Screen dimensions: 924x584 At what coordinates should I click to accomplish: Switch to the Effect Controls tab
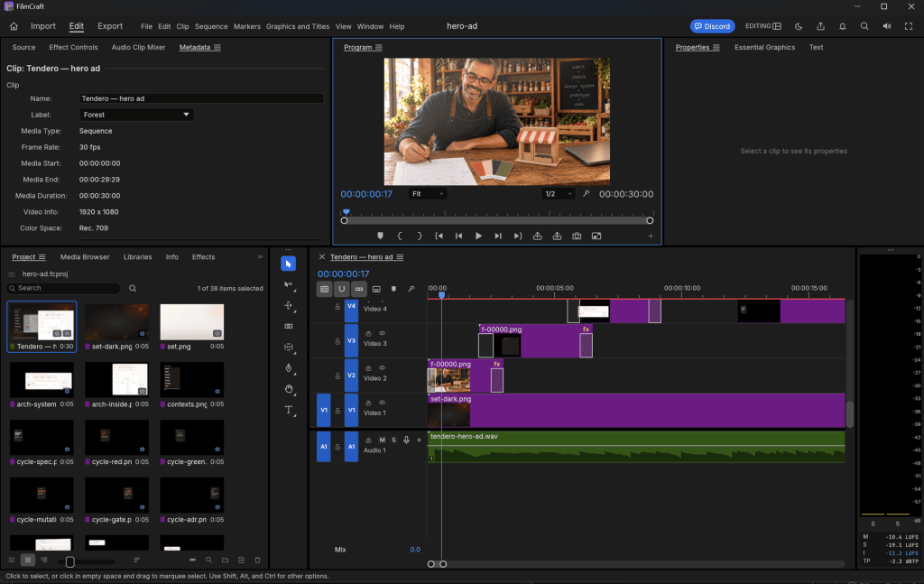pyautogui.click(x=73, y=47)
